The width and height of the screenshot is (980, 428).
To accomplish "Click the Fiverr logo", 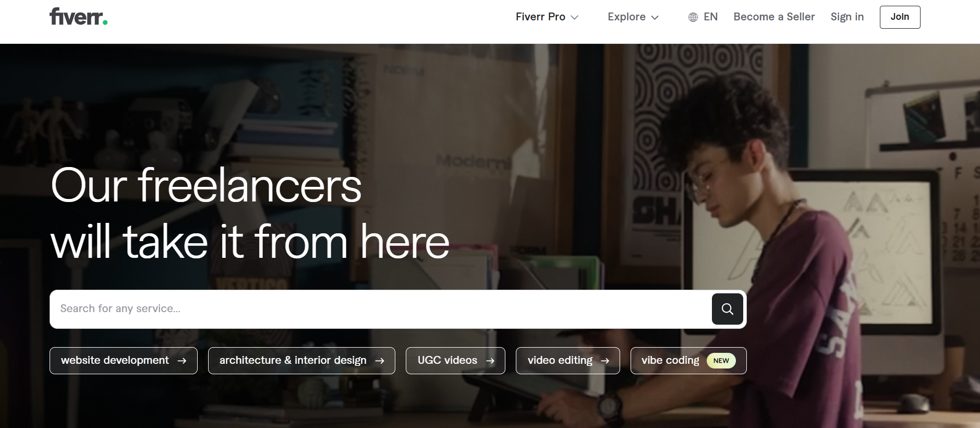I will click(x=78, y=17).
